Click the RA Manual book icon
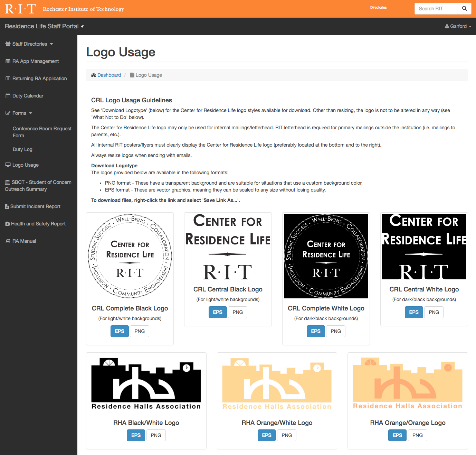Viewport: 476px width, 455px height. 8,241
